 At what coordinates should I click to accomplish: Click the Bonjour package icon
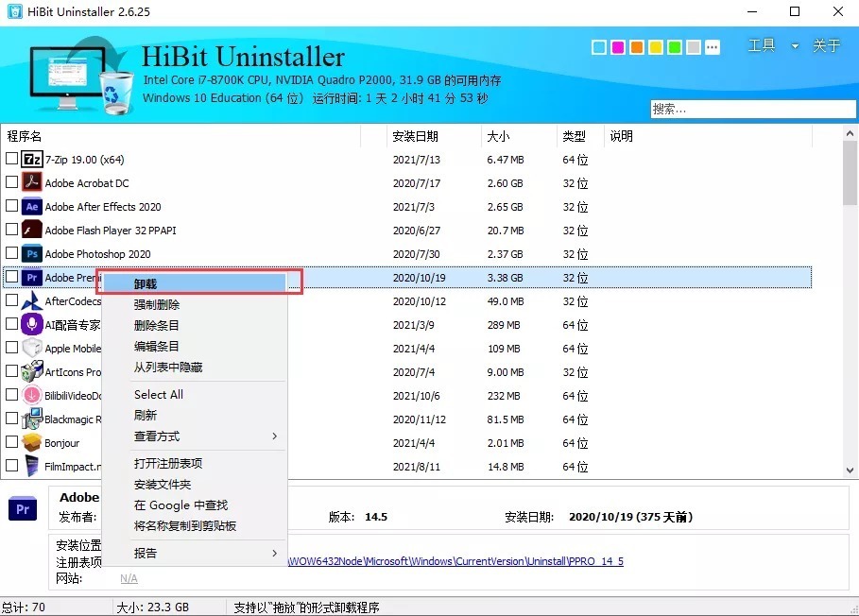click(32, 442)
